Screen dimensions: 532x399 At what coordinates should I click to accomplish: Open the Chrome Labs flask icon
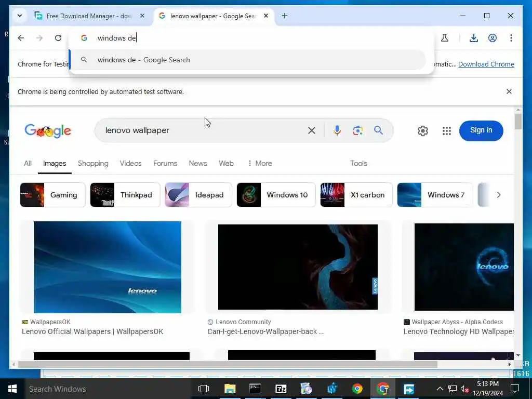(x=445, y=38)
